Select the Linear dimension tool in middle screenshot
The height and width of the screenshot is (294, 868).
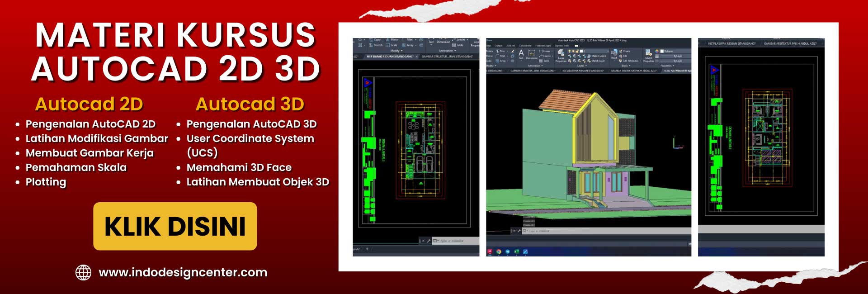tap(545, 51)
